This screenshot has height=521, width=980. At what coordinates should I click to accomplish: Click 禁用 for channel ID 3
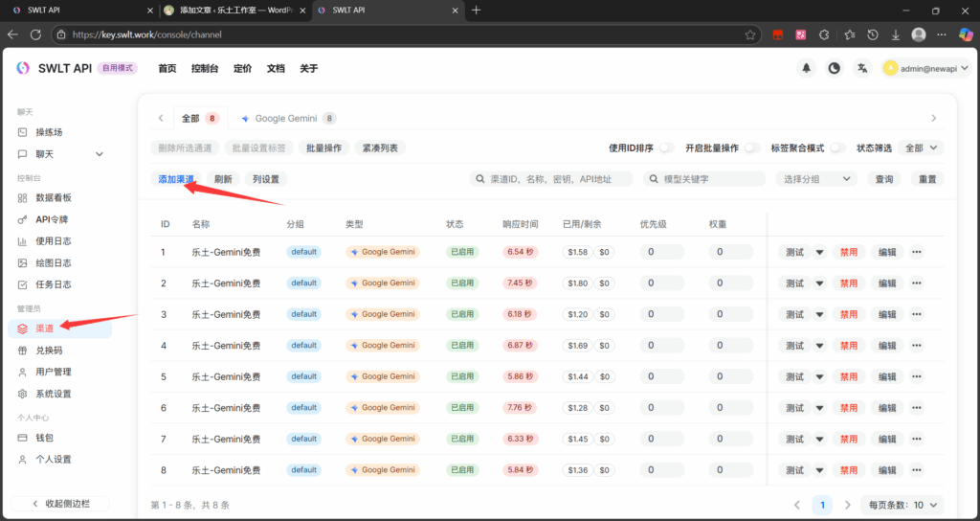(849, 314)
